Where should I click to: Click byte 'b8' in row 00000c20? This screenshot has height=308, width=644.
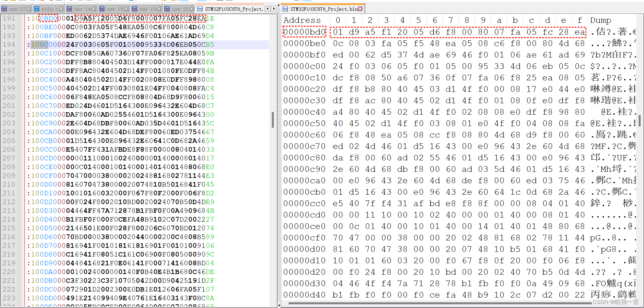370,89
